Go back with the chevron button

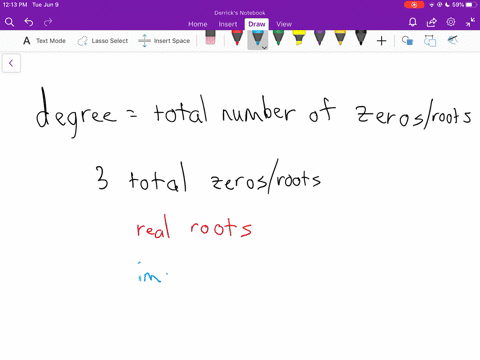(11, 63)
